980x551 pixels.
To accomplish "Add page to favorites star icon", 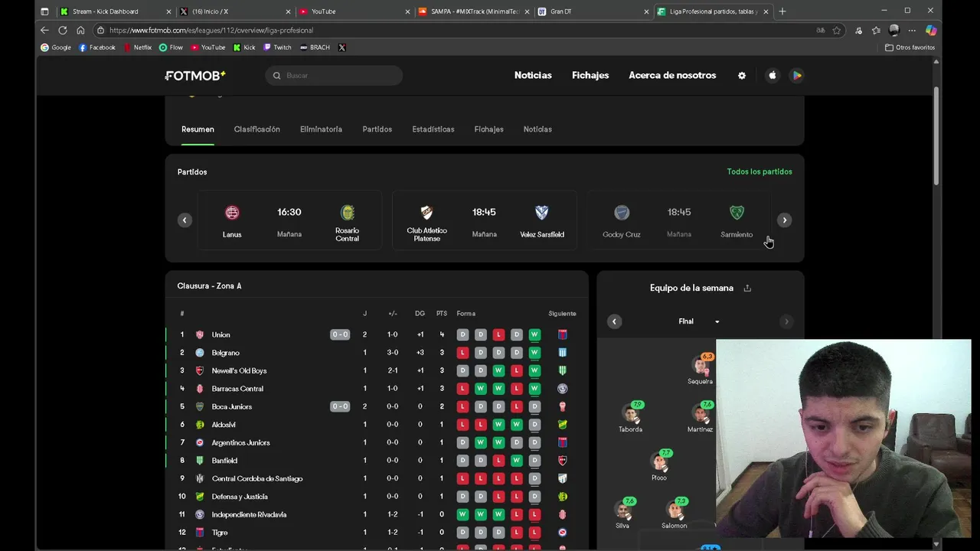I will click(837, 30).
